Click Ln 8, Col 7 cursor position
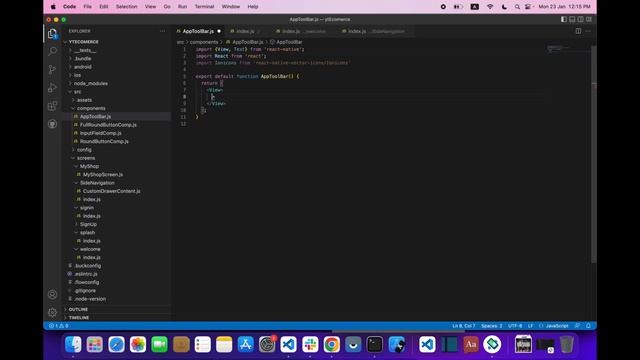 point(463,326)
